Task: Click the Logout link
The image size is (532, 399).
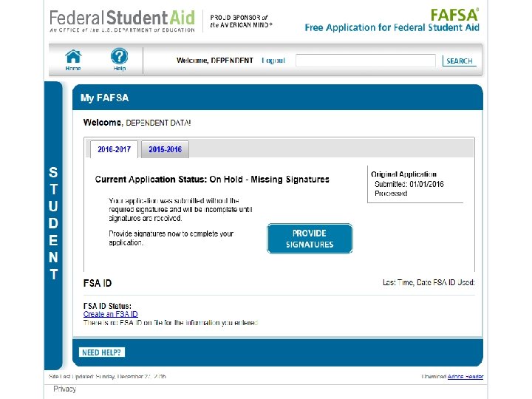Action: click(x=273, y=61)
